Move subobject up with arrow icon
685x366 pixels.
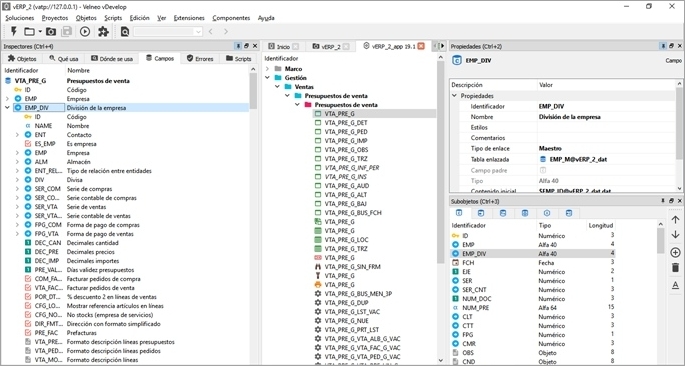pyautogui.click(x=675, y=220)
